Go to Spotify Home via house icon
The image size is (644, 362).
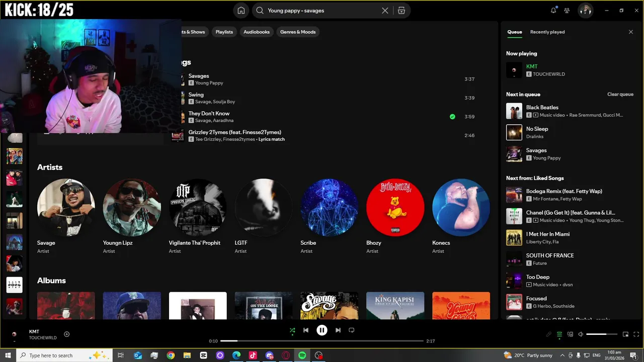pos(242,11)
